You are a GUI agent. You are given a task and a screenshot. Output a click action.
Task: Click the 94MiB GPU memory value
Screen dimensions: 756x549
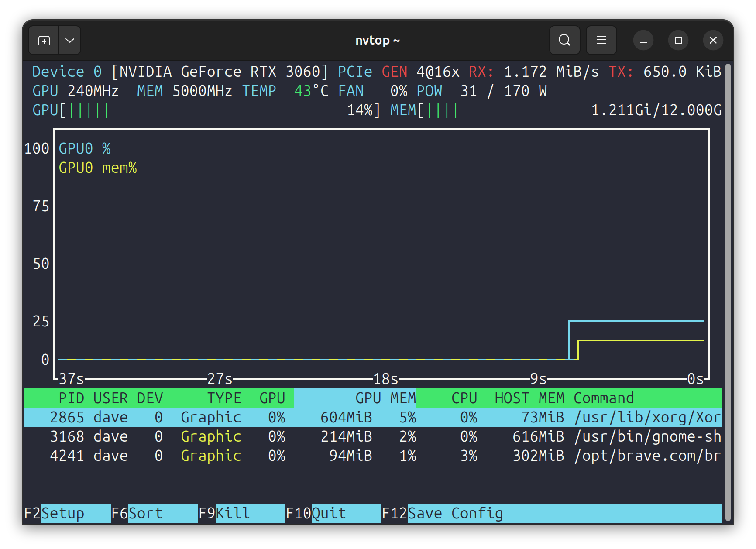coord(351,456)
